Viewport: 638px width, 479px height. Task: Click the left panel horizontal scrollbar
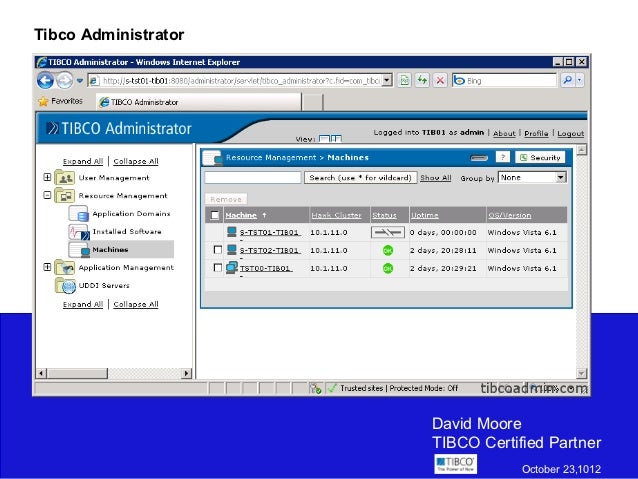(114, 373)
